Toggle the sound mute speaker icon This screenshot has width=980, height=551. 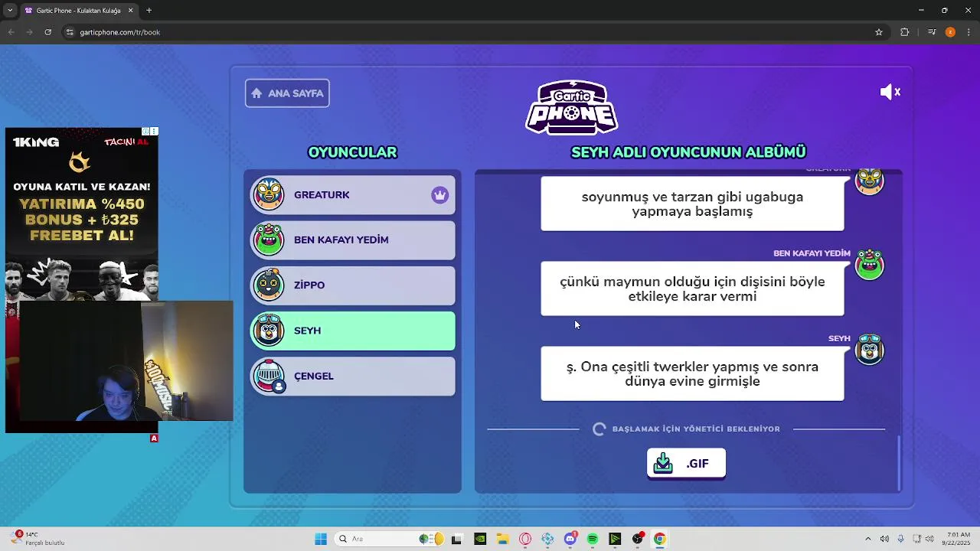(890, 92)
